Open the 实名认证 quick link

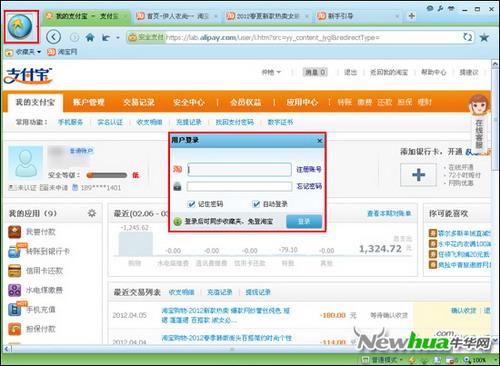pyautogui.click(x=110, y=122)
